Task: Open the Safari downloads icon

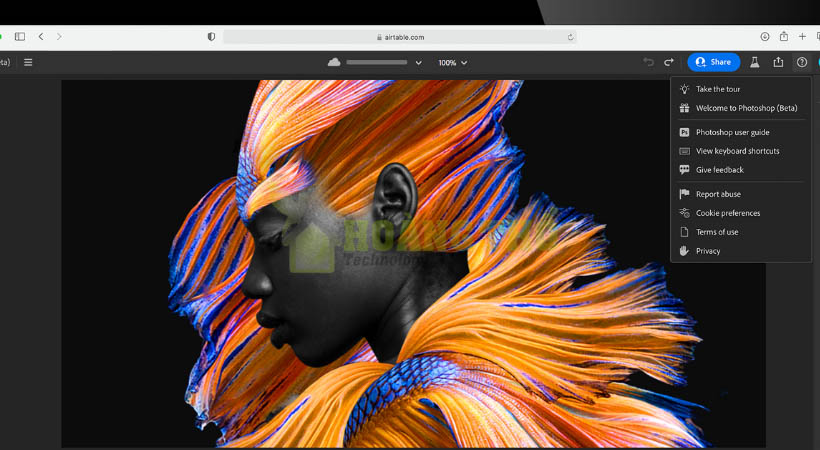Action: pos(765,37)
